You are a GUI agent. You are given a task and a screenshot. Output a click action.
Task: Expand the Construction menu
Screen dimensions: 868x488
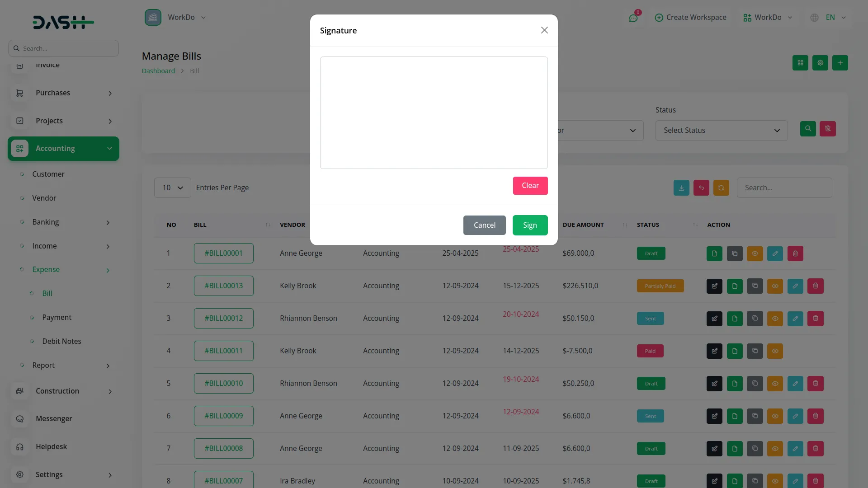click(x=63, y=391)
